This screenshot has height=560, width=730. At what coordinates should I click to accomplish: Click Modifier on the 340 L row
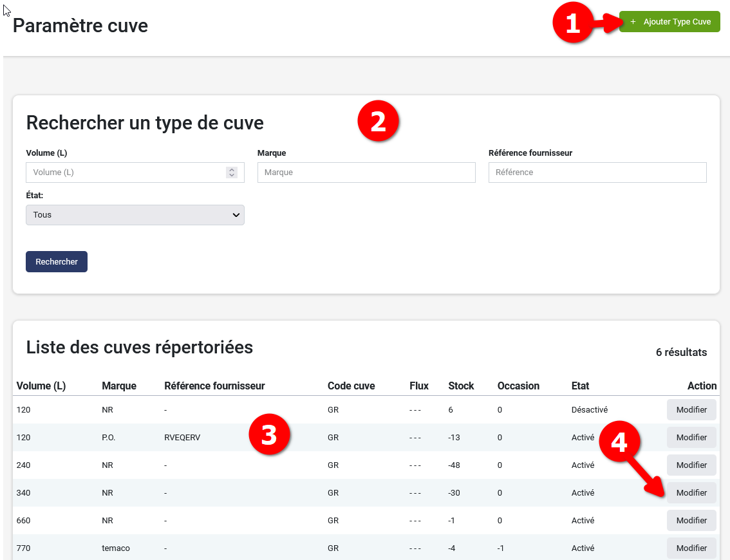click(691, 492)
